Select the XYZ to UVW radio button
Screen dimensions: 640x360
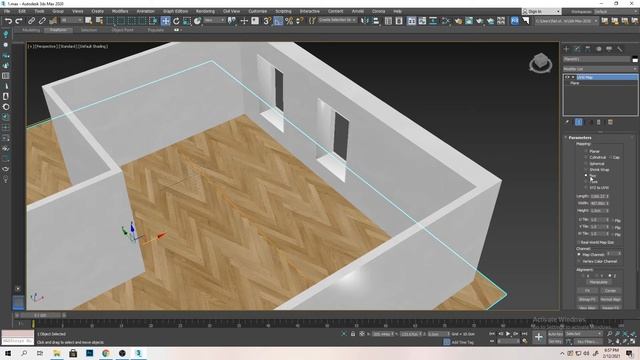pyautogui.click(x=586, y=188)
